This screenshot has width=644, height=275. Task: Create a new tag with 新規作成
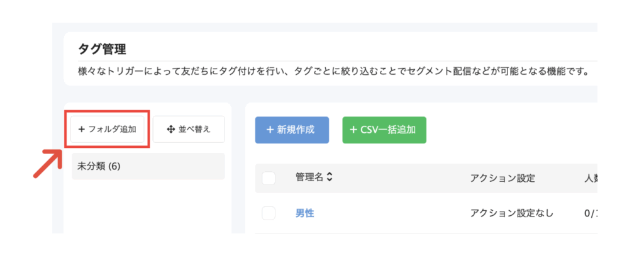click(292, 130)
